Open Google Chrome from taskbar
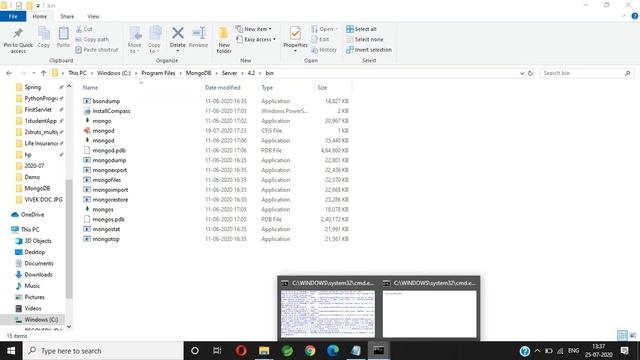 point(310,351)
